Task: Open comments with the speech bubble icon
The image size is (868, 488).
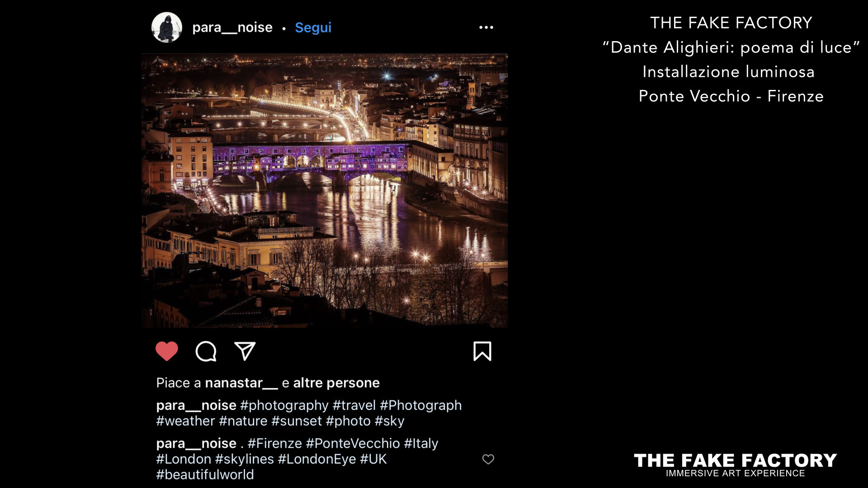Action: pos(206,351)
